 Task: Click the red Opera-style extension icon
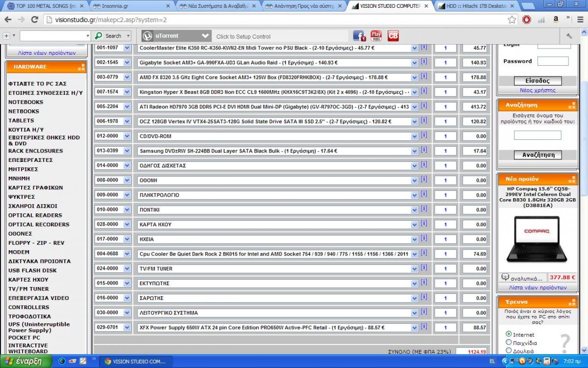pos(527,20)
